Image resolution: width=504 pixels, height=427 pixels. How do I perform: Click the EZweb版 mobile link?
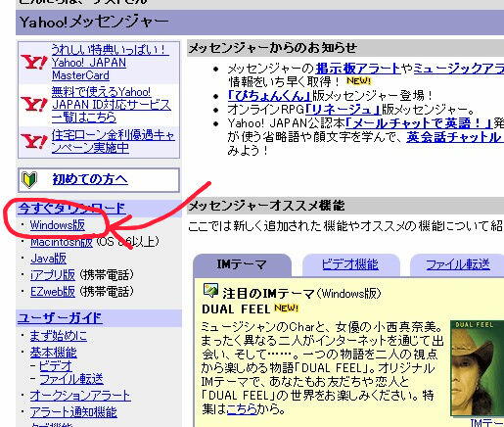click(53, 292)
